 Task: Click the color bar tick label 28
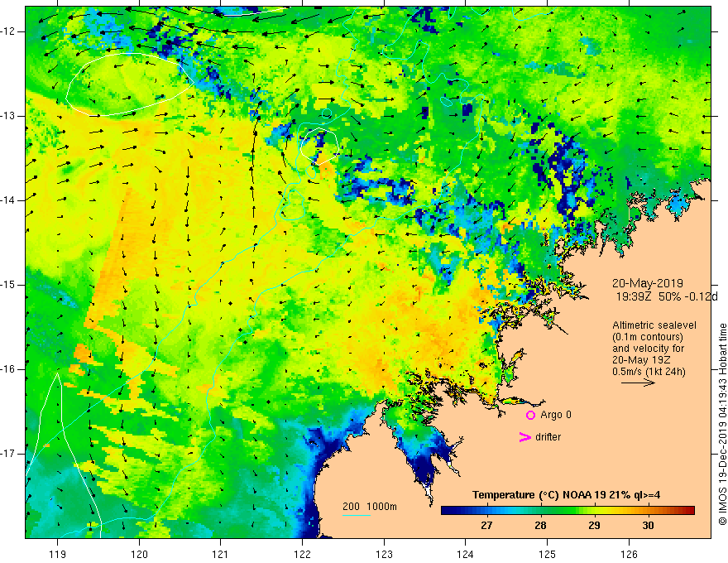point(540,526)
